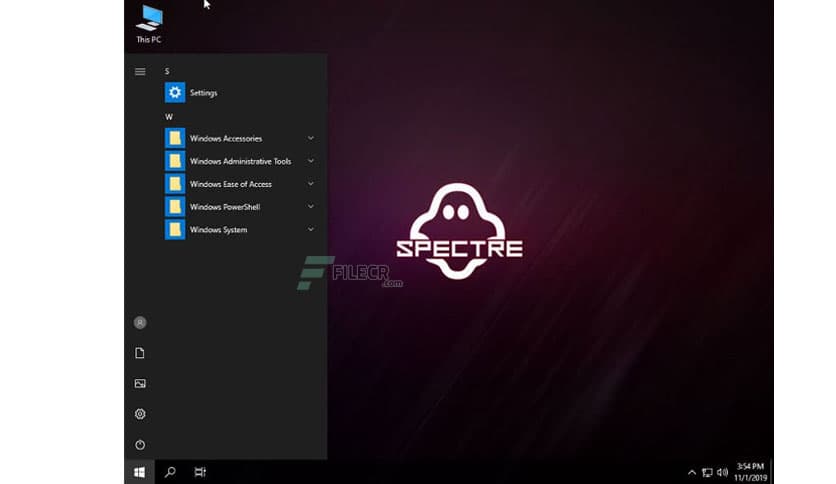Screen dimensions: 836x484
Task: Expand Windows Accessories chevron
Action: pos(311,138)
